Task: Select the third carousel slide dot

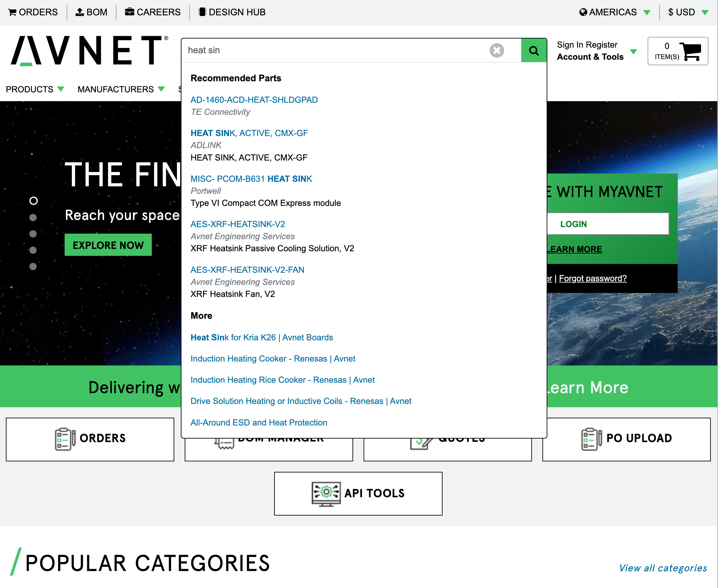Action: click(x=33, y=234)
